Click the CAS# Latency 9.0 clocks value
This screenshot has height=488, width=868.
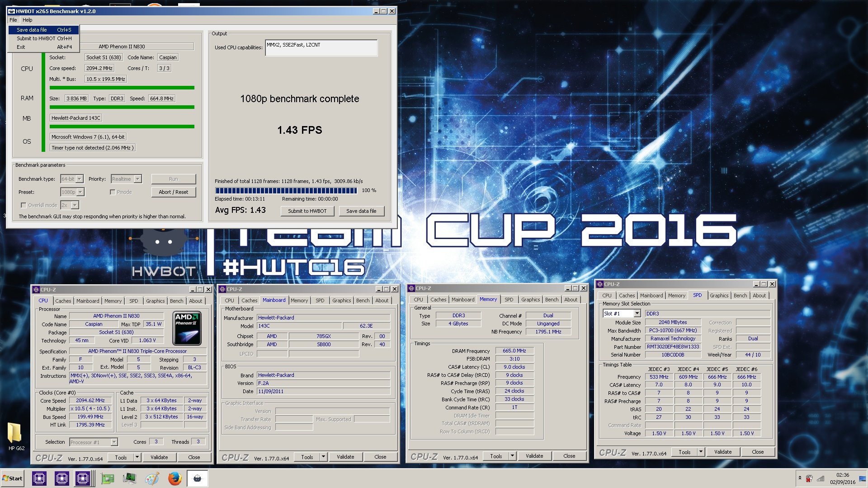click(x=514, y=367)
